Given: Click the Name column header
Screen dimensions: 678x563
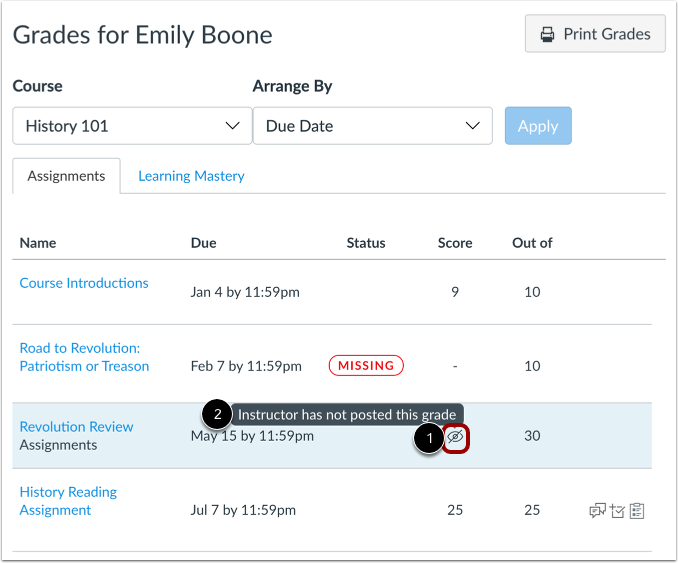Looking at the screenshot, I should tap(38, 243).
